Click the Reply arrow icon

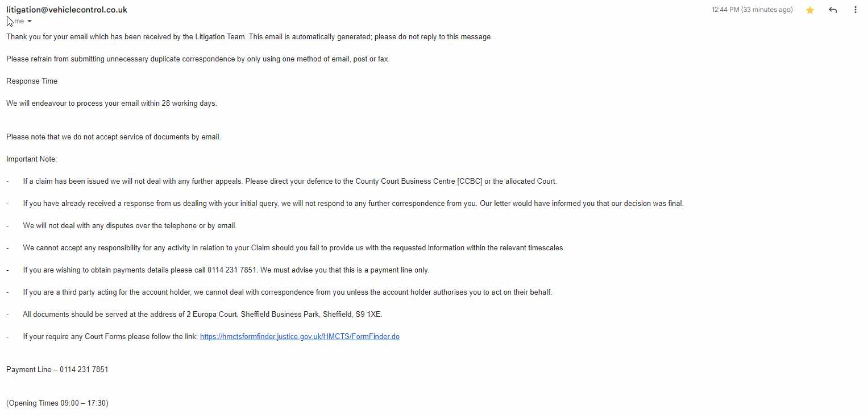833,10
